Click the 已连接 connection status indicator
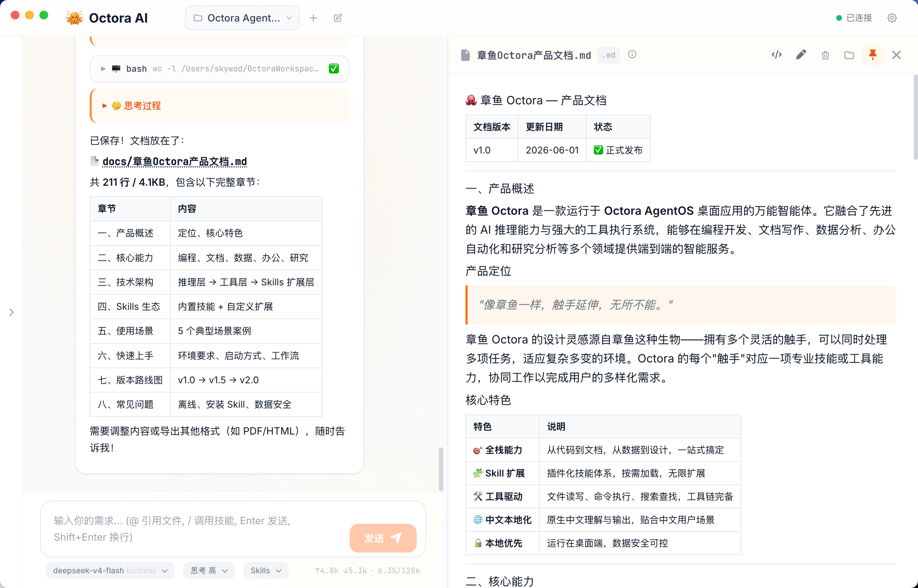Screen dimensions: 918x588 [854, 18]
